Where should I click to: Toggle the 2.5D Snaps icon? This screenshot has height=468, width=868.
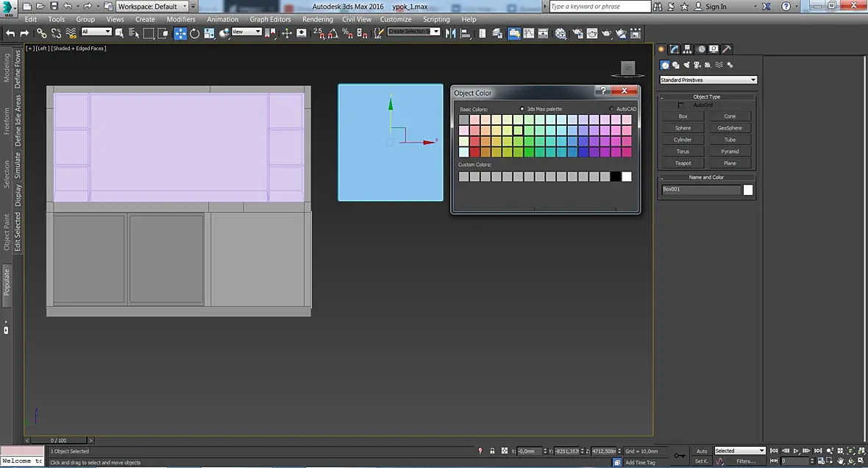(319, 33)
